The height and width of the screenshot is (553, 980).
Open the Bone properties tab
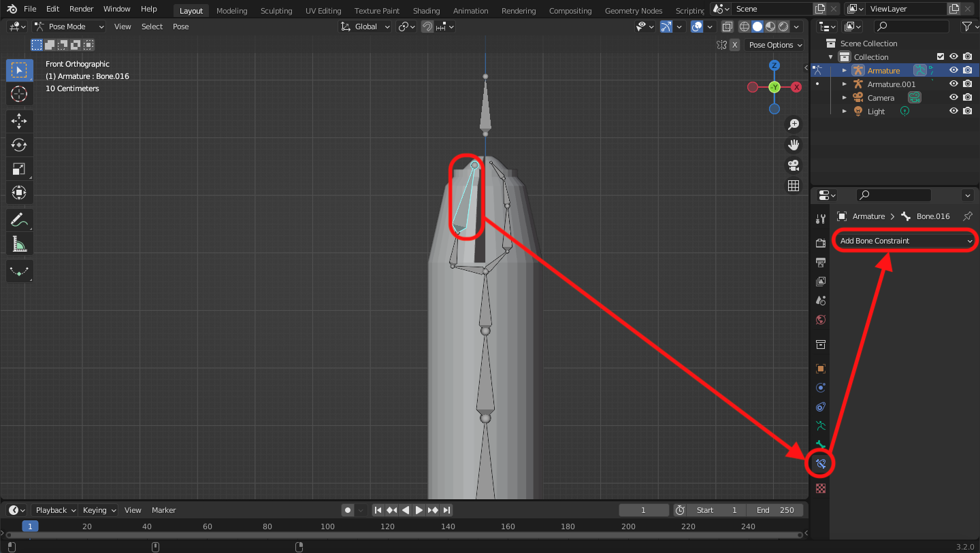[821, 444]
